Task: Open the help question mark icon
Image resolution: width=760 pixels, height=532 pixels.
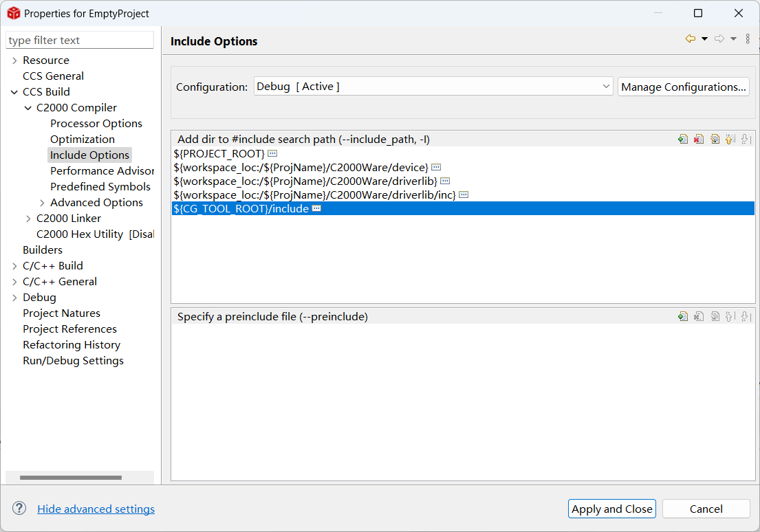Action: coord(19,509)
